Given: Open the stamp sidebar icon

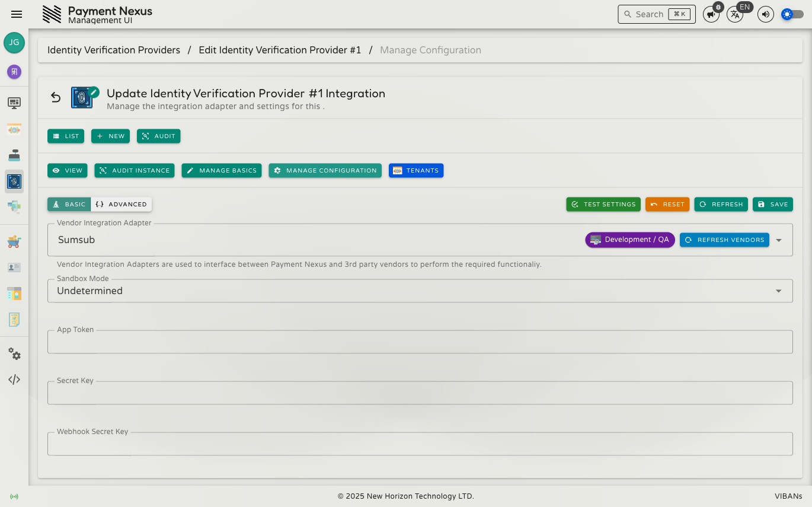Looking at the screenshot, I should (x=14, y=155).
